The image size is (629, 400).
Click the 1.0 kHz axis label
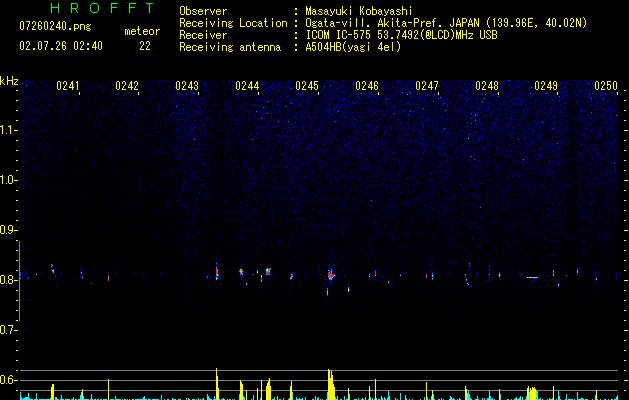click(x=8, y=180)
